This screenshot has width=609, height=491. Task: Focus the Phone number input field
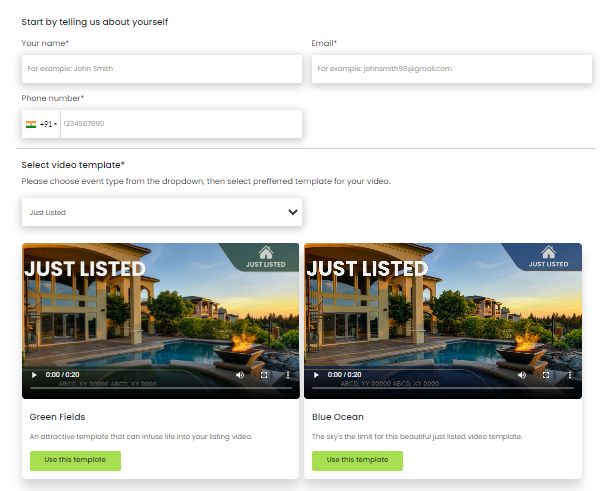[181, 124]
